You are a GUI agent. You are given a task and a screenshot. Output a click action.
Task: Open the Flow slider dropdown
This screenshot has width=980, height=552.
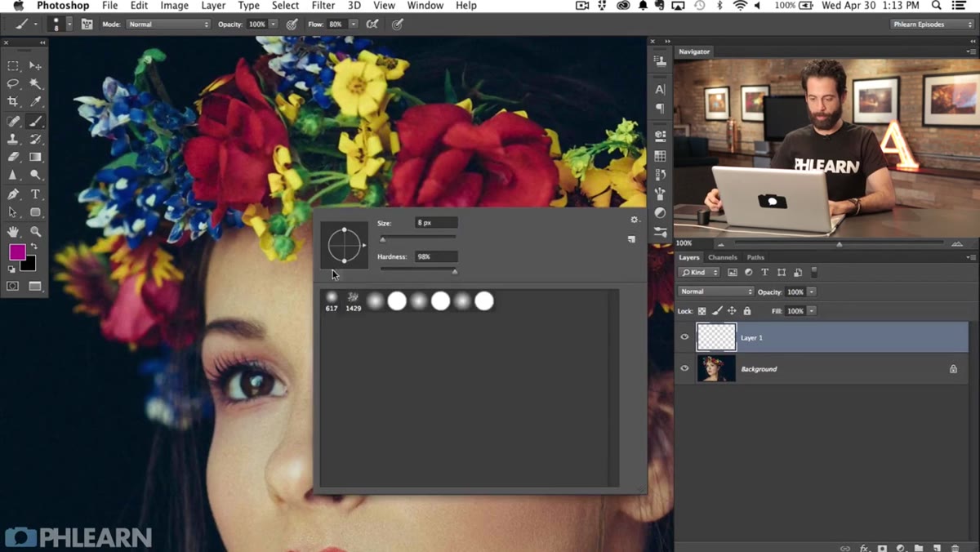coord(354,24)
